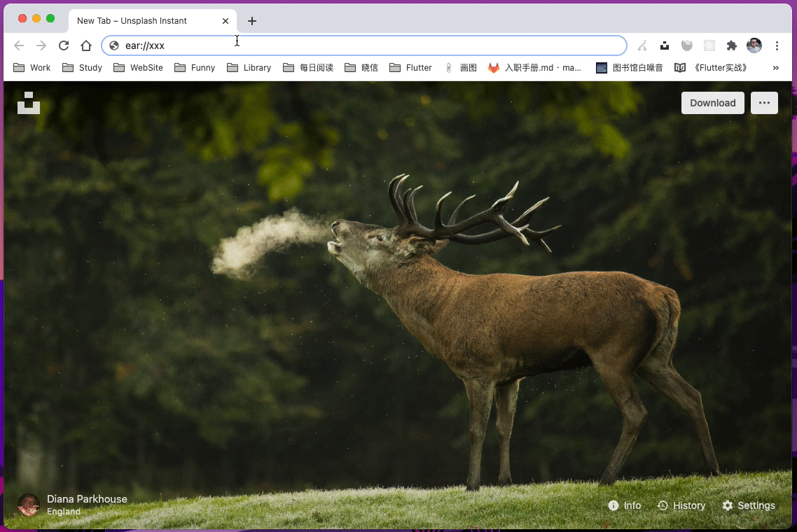Open the Unsplash extension icon in toolbar
Viewport: 797px width, 532px height.
coord(665,45)
